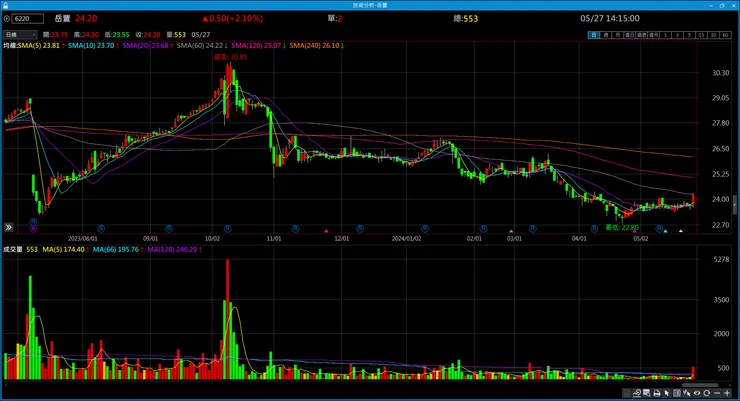Click the split panel layout icon
This screenshot has height=401, width=740.
tap(677, 393)
